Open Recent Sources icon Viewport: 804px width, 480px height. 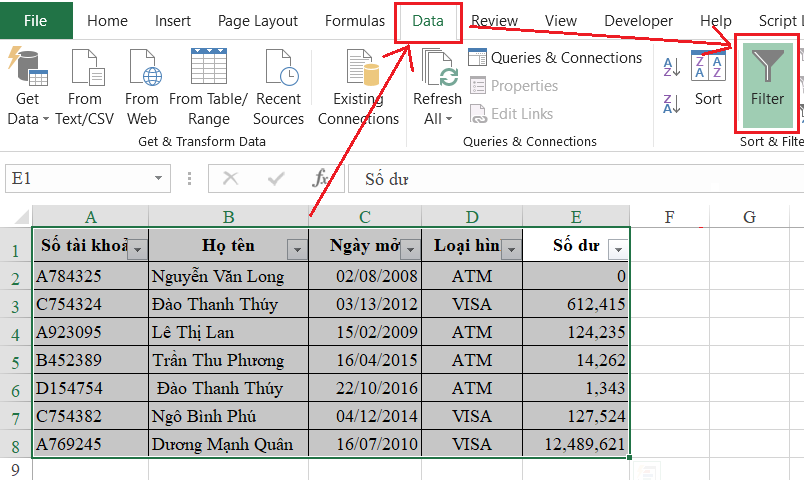tap(279, 67)
